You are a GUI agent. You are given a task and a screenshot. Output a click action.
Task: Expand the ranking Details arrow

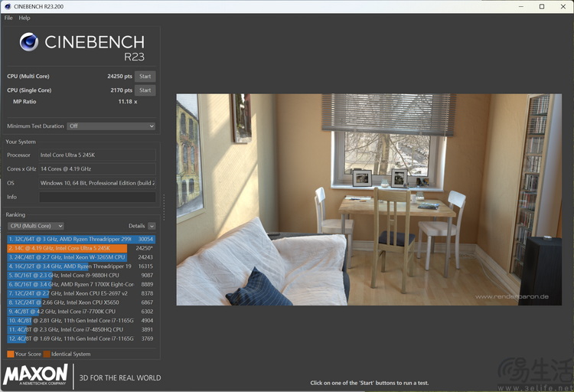coord(152,226)
